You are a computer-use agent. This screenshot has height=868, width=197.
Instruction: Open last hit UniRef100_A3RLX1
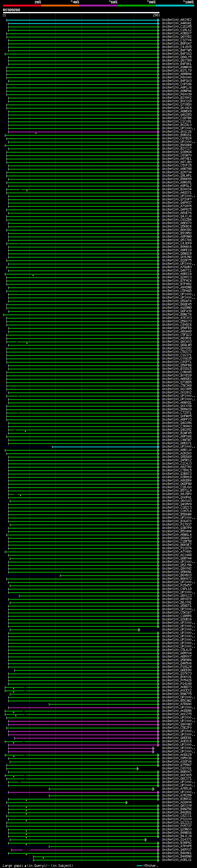[x=177, y=860]
